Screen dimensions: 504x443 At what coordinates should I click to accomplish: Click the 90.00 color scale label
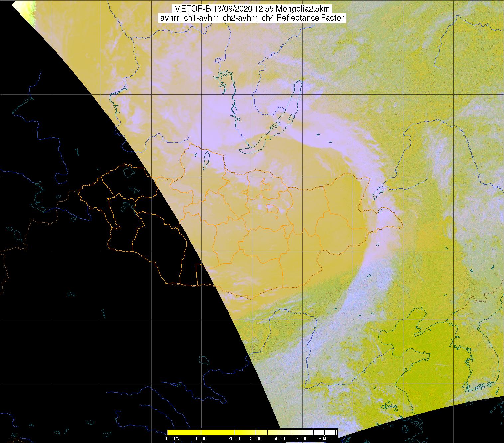(x=324, y=438)
